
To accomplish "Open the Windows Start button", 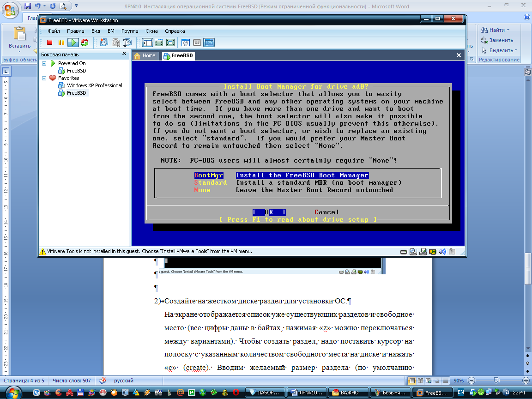I will click(13, 393).
